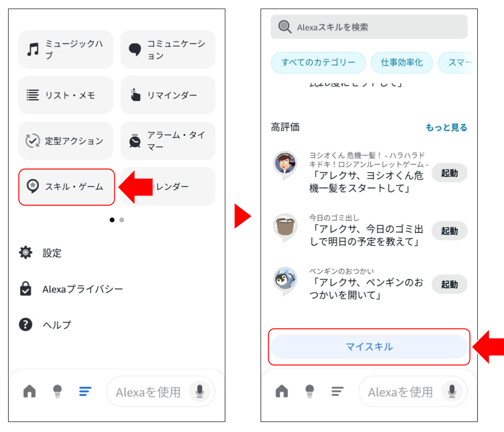
Task: Open 設定 with gear icon
Action: click(51, 253)
